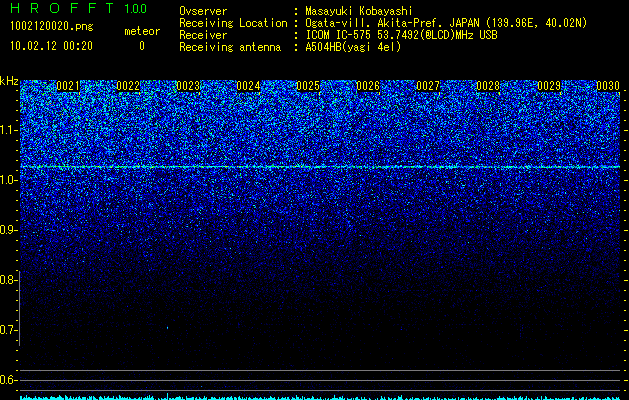Click time marker 0022
The image size is (629, 400).
coord(128,86)
